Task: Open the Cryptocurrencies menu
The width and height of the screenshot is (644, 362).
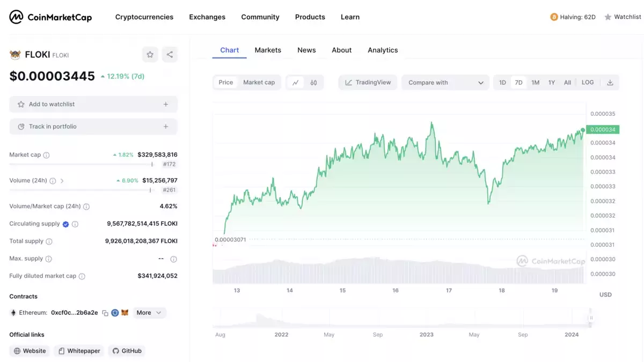Action: pyautogui.click(x=144, y=17)
